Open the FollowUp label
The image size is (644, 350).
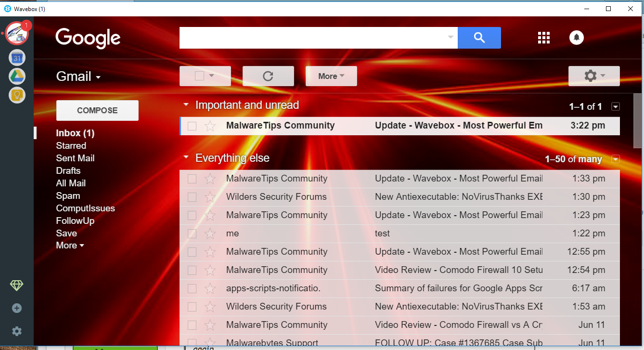coord(75,221)
